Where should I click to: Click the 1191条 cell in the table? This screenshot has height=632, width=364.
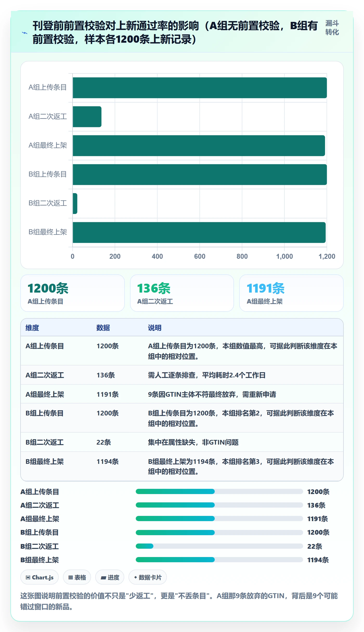[x=108, y=394]
